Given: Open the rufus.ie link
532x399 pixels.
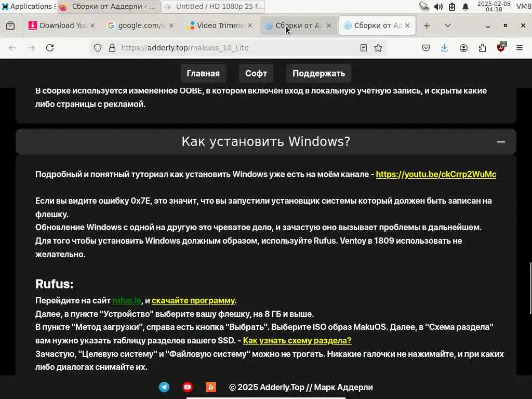Looking at the screenshot, I should 127,301.
